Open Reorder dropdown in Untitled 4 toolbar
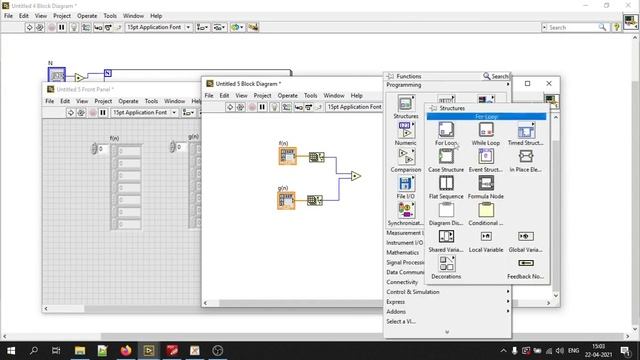This screenshot has height=360, width=640. coord(237,27)
